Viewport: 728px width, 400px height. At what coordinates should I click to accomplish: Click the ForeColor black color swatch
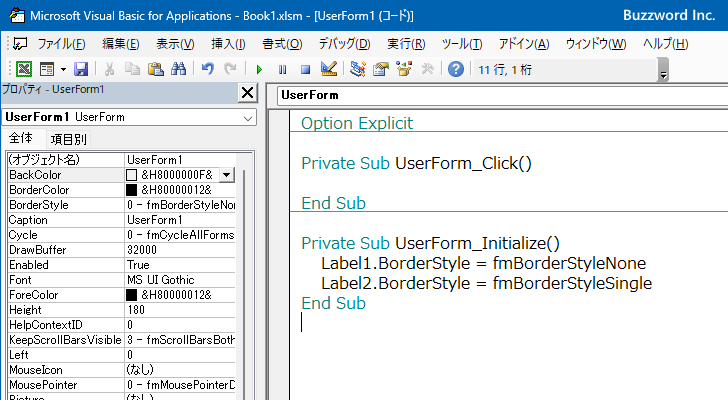(132, 295)
